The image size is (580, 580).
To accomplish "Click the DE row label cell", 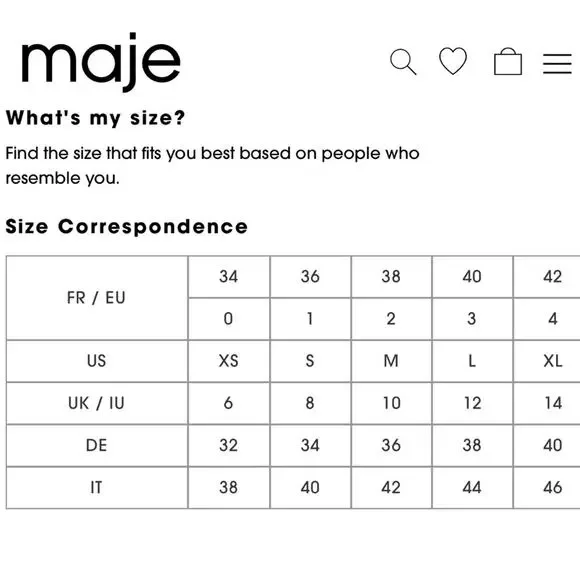I will [97, 445].
